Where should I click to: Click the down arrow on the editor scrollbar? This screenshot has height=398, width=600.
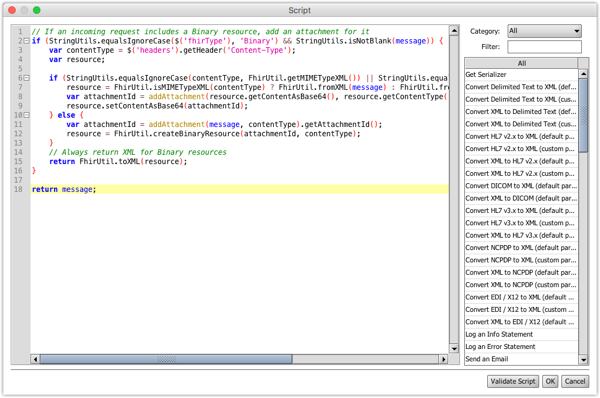(454, 348)
